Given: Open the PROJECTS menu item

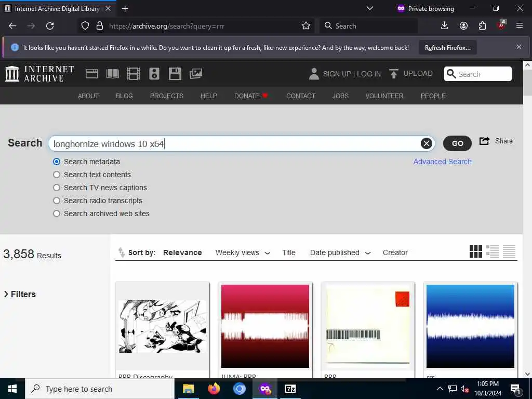Looking at the screenshot, I should [167, 96].
